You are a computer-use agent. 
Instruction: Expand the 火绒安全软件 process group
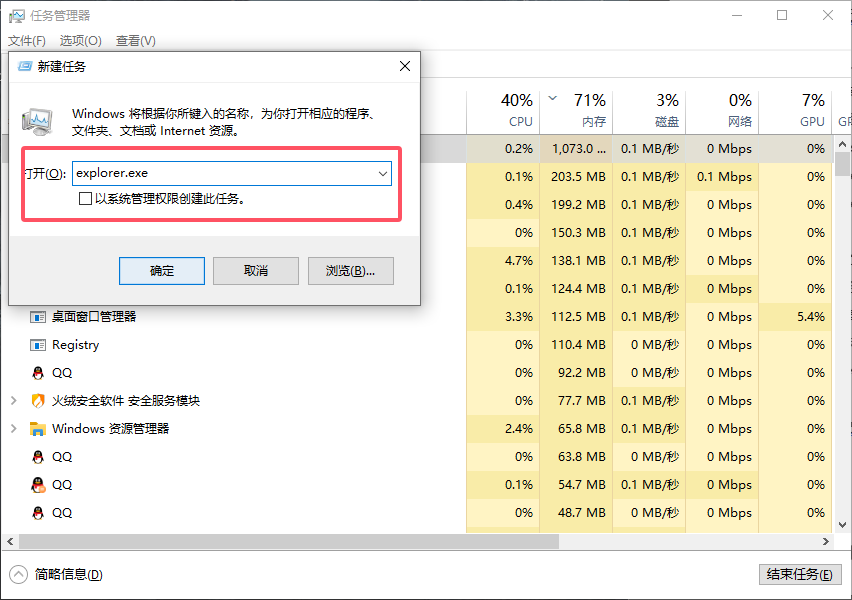tap(13, 401)
